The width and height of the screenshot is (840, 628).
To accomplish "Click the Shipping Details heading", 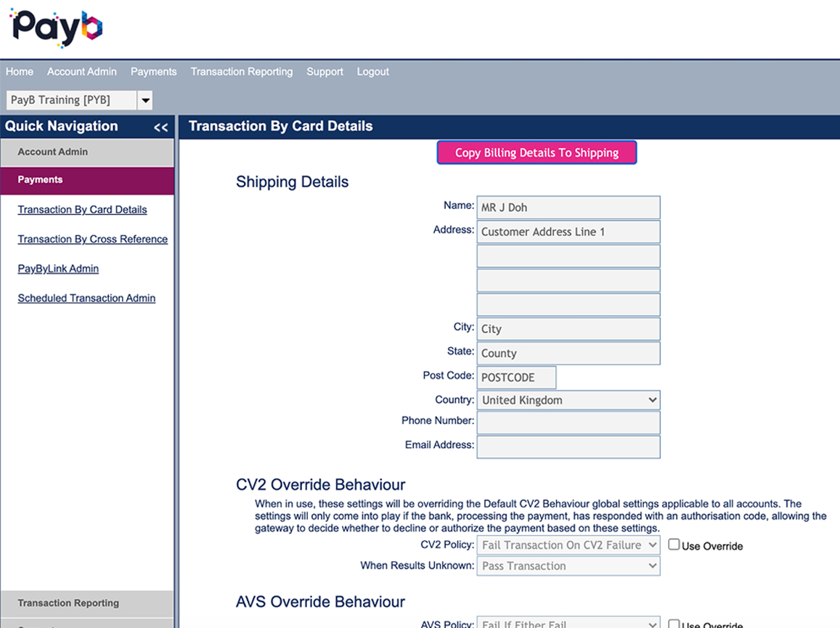I will (292, 182).
